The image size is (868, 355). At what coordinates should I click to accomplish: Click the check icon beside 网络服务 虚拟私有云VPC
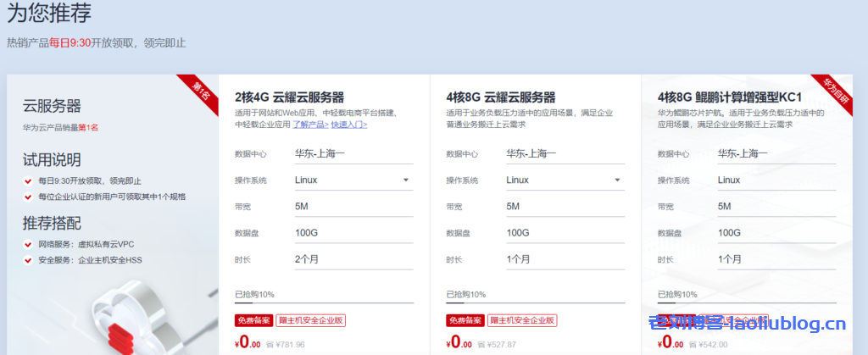tap(29, 244)
